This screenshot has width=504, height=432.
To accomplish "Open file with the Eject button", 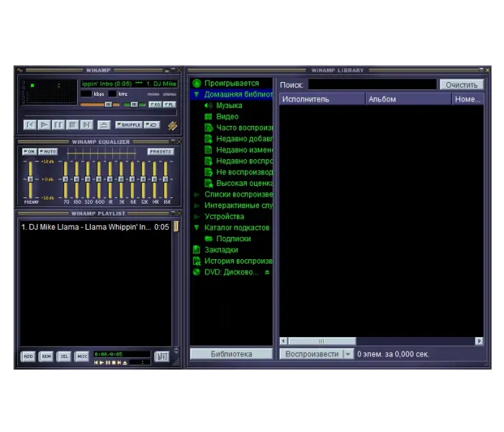I will tap(104, 125).
